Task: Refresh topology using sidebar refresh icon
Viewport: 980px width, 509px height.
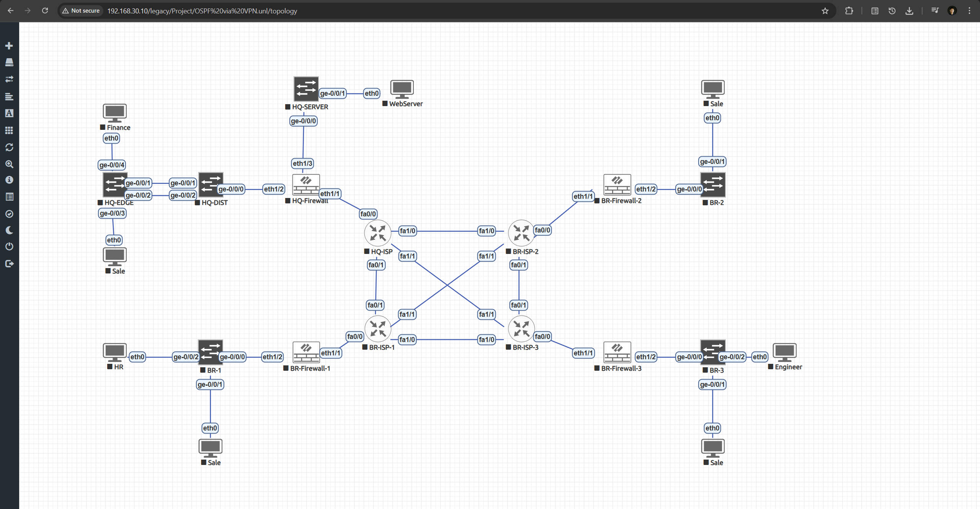Action: point(9,147)
